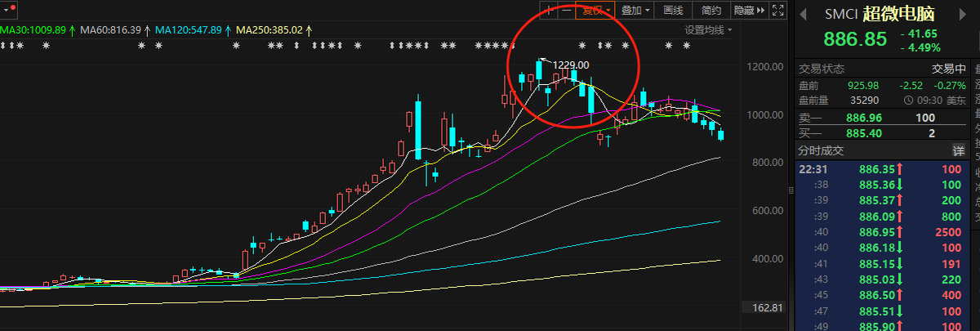980x331 pixels.
Task: Select the trade row with volume 2500
Action: (881, 233)
